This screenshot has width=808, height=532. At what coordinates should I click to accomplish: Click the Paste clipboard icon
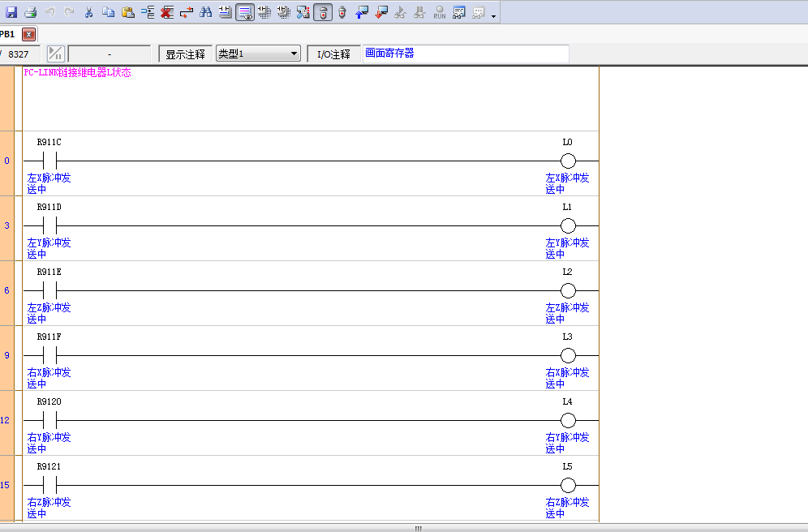127,12
